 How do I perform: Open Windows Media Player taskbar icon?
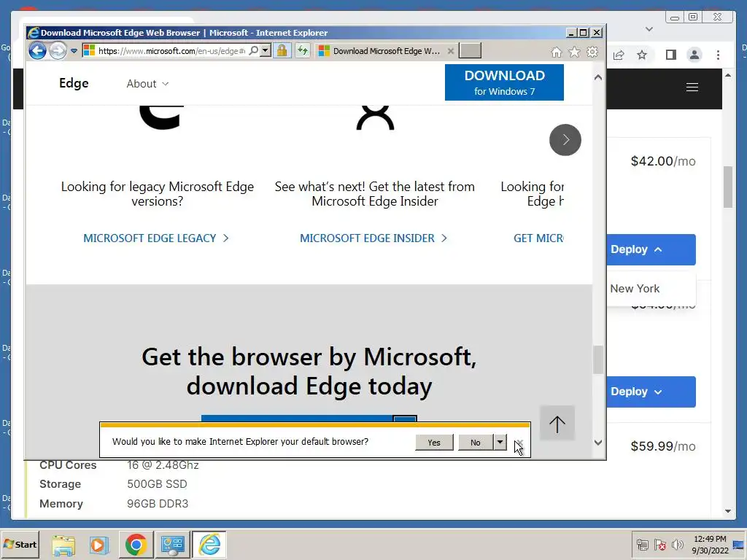click(99, 545)
